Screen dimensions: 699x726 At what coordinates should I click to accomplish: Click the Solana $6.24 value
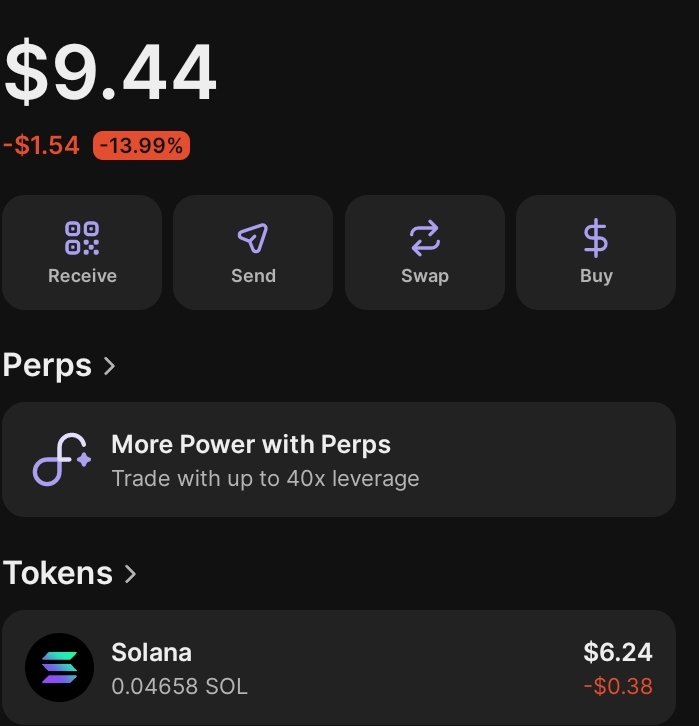click(x=617, y=653)
